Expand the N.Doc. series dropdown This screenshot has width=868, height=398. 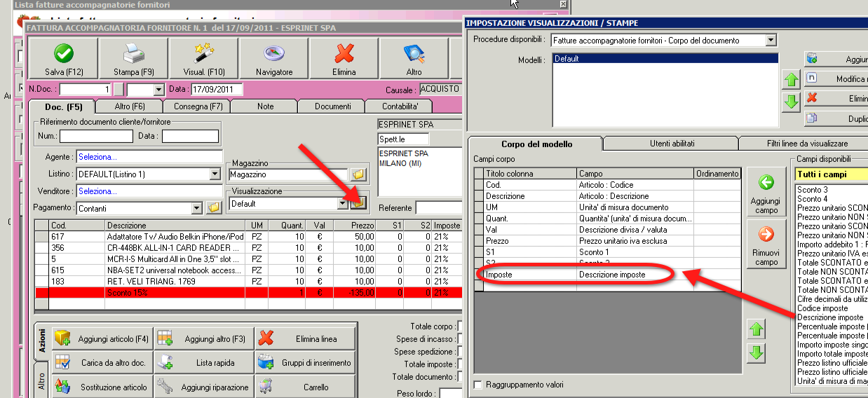(x=158, y=90)
